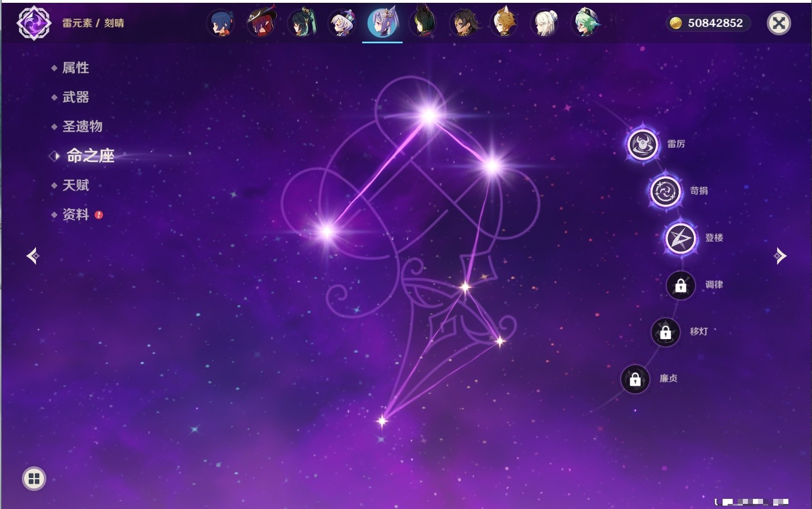Click the 苛捐 constellation label

699,191
